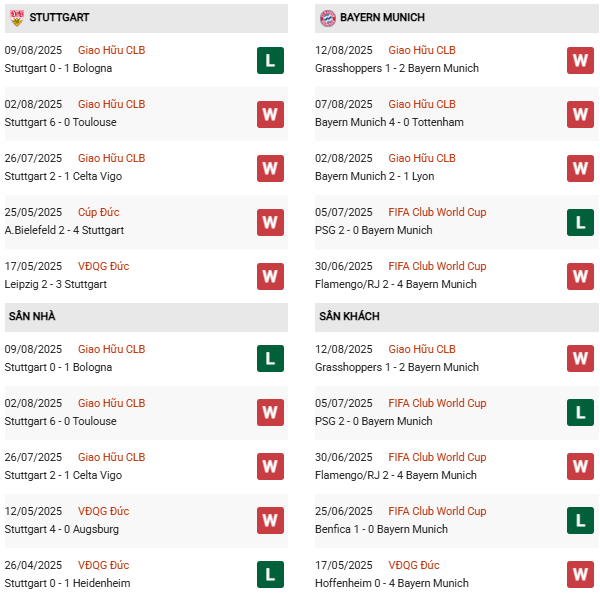Image resolution: width=600 pixels, height=595 pixels.
Task: Click the L badge for Stuttgart 0 - 1 Bologna in the top Stuttgart list
Action: coord(270,60)
